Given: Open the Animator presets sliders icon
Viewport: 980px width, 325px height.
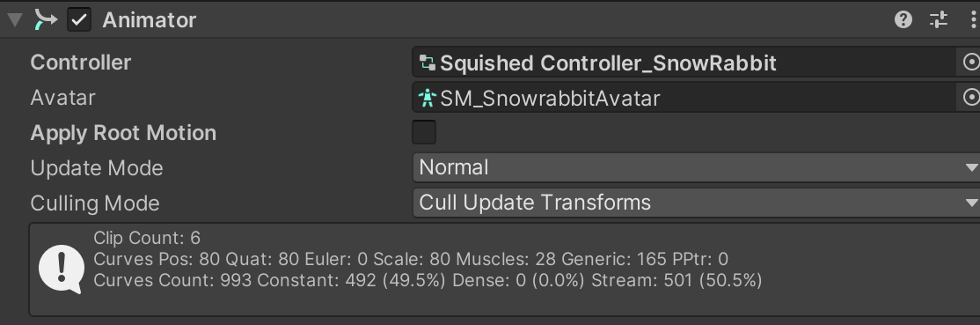Looking at the screenshot, I should pyautogui.click(x=939, y=20).
